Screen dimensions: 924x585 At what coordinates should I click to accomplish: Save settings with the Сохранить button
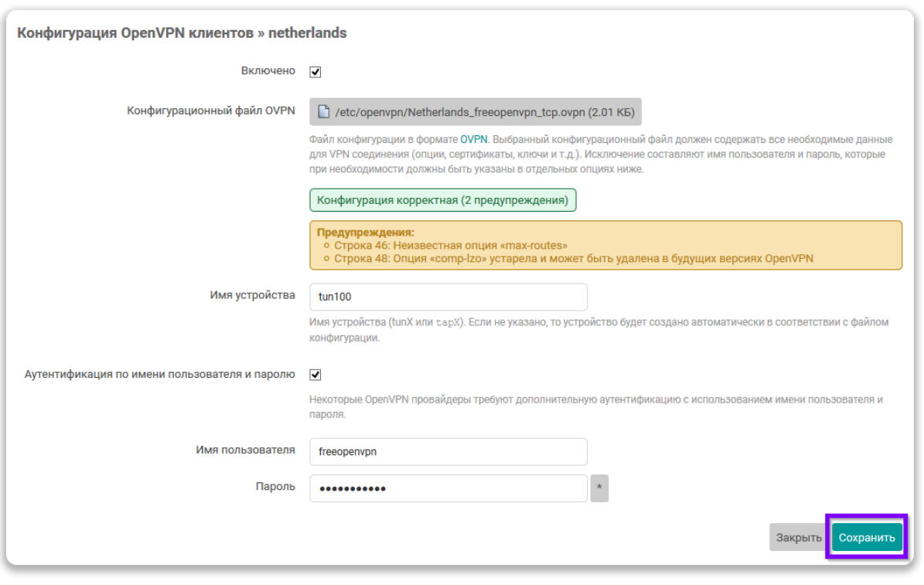coord(867,537)
